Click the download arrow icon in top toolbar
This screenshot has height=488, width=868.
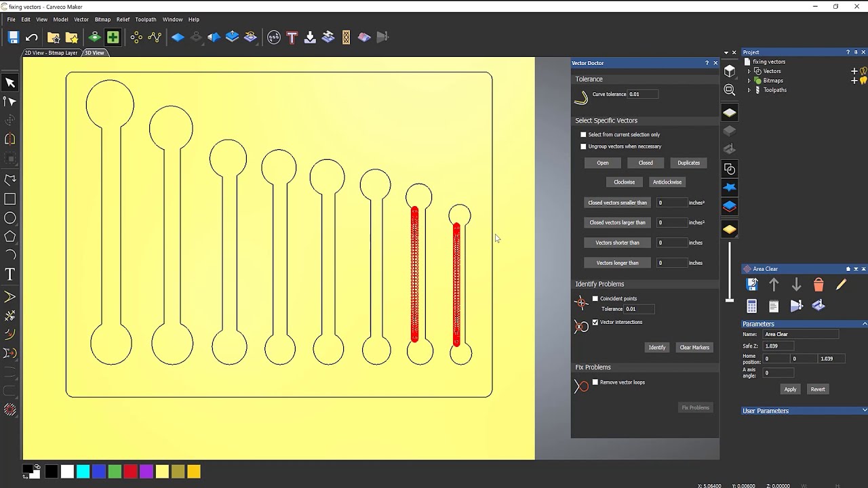click(x=310, y=37)
